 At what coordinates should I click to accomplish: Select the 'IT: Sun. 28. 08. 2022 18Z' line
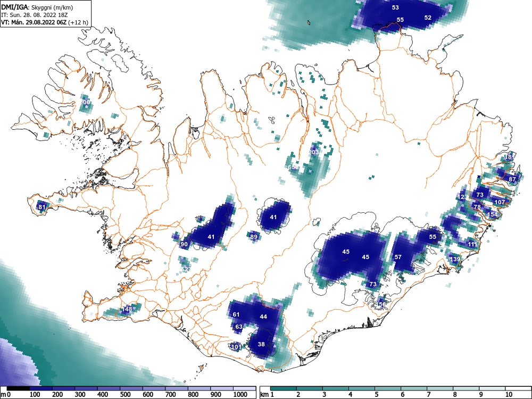click(x=34, y=15)
